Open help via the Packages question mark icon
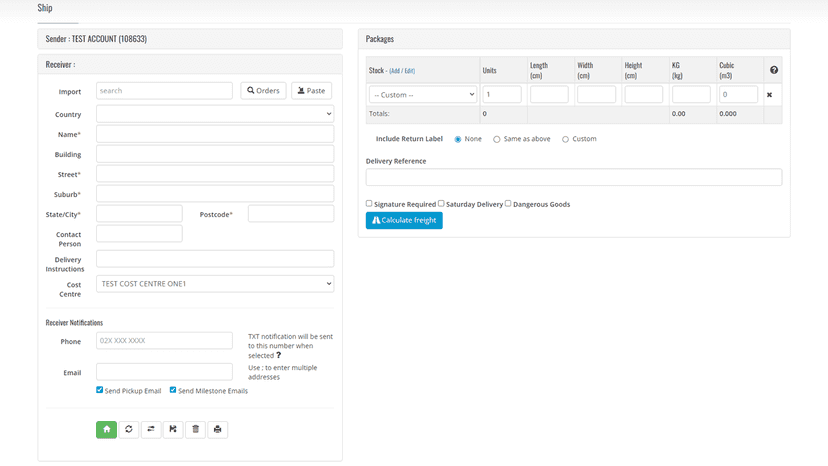 tap(774, 70)
